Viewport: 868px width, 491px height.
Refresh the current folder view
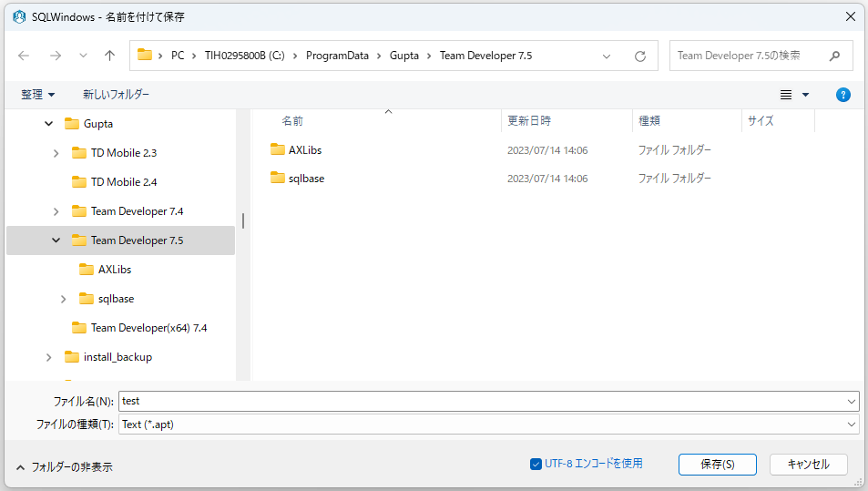(x=640, y=56)
